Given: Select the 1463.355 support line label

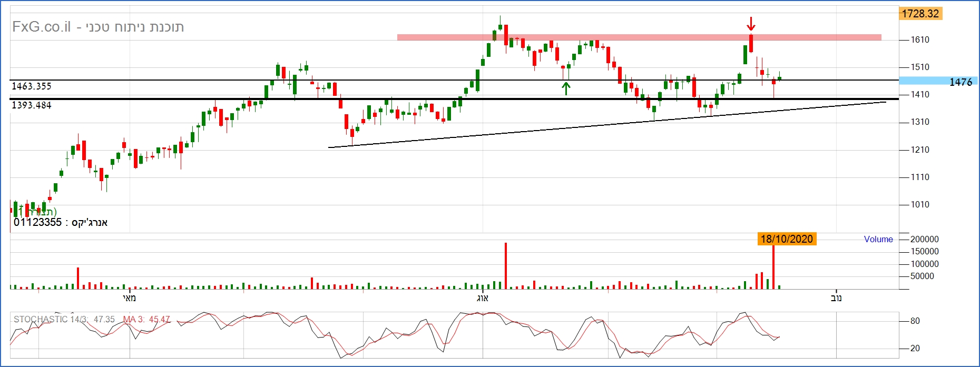Looking at the screenshot, I should [32, 86].
